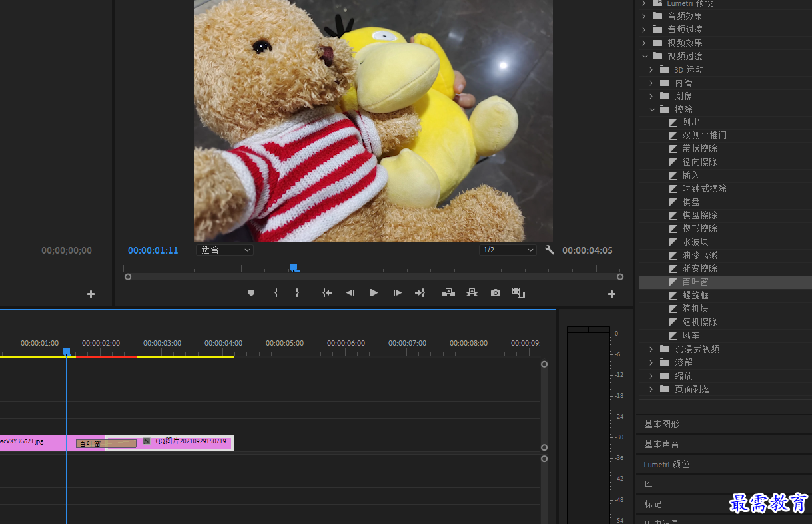Expand the 页面剥落 subfolder
Image resolution: width=812 pixels, height=524 pixels.
click(651, 389)
